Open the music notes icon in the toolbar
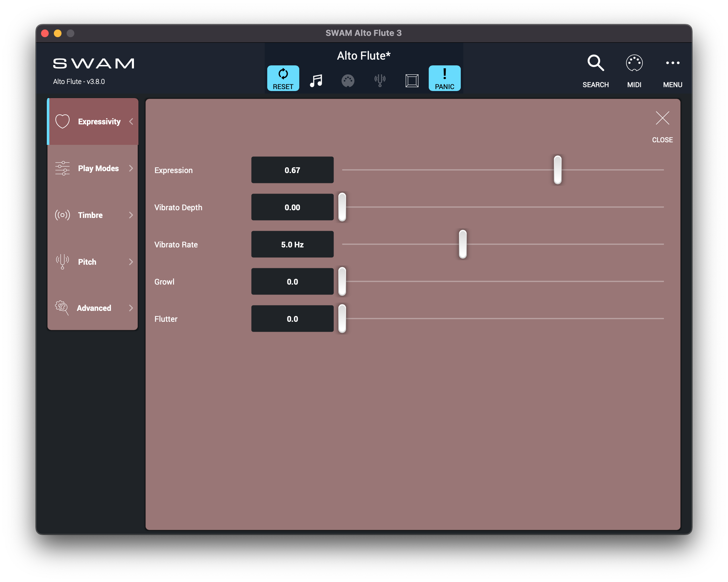 [x=316, y=81]
